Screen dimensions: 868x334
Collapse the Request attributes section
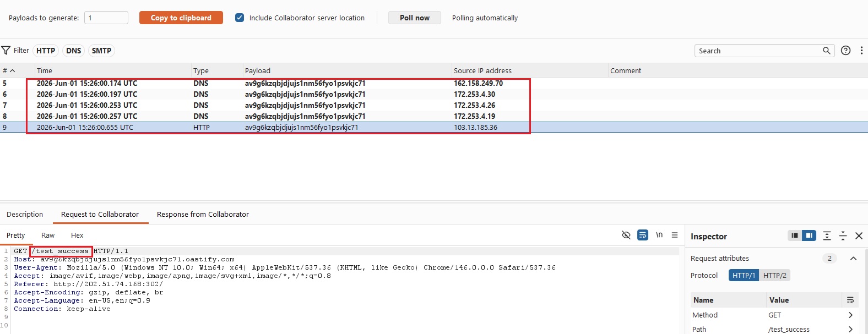pyautogui.click(x=853, y=258)
